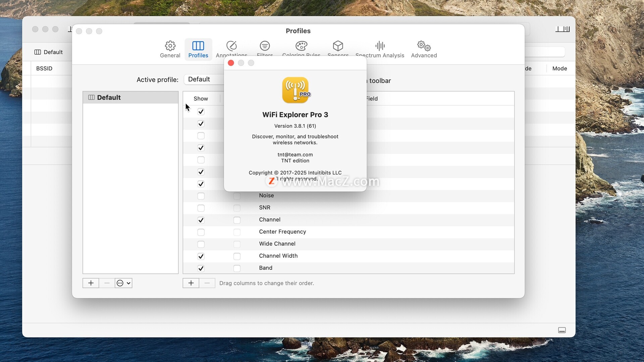Click the Show column header

pyautogui.click(x=201, y=99)
